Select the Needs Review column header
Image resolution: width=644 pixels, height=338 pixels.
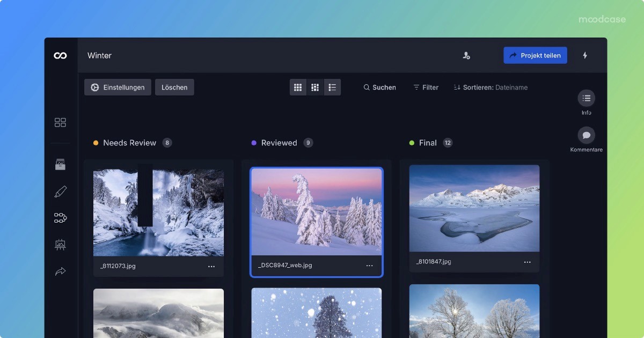pyautogui.click(x=129, y=143)
